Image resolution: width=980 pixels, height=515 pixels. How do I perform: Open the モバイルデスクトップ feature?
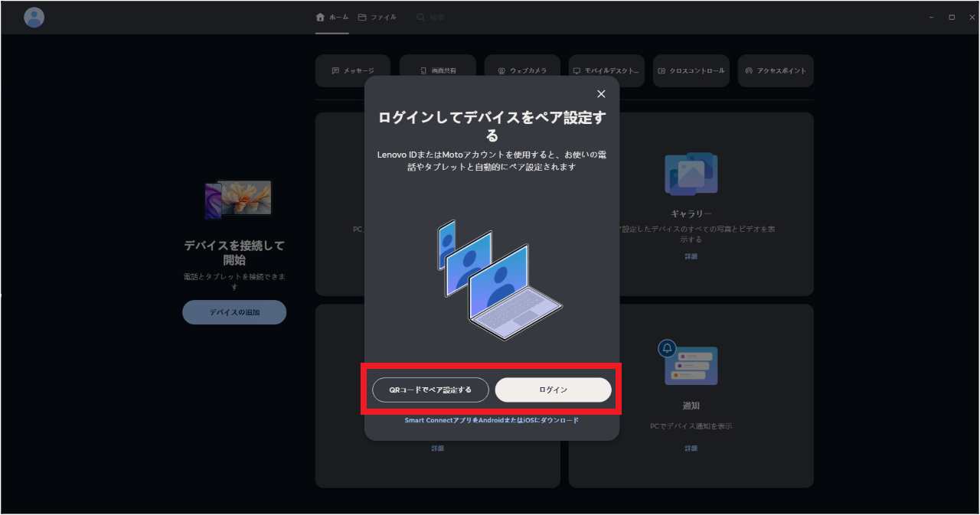coord(606,70)
